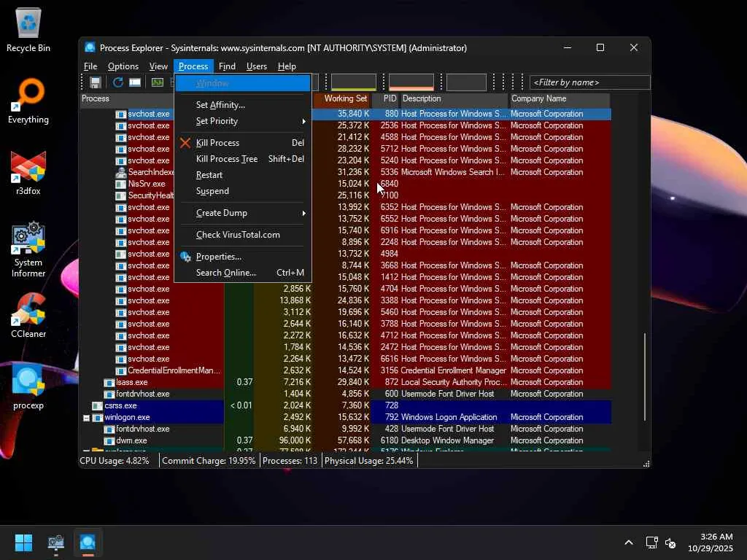Click the CredentialEnrollmentMan process icon
Screen dimensions: 747x560
tap(121, 370)
